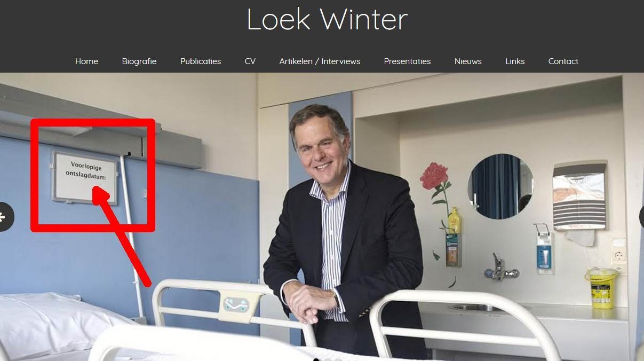
Task: Go to the Contact page
Action: click(x=563, y=61)
